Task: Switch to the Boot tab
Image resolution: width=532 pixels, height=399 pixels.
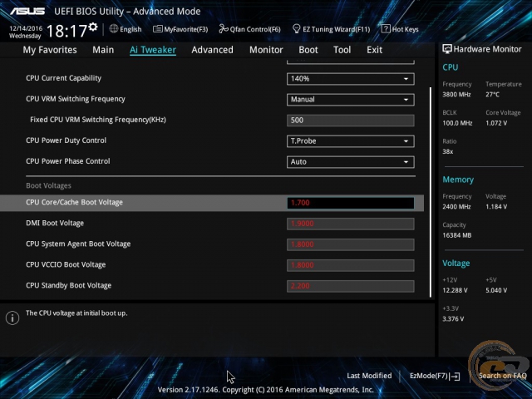Action: 308,50
